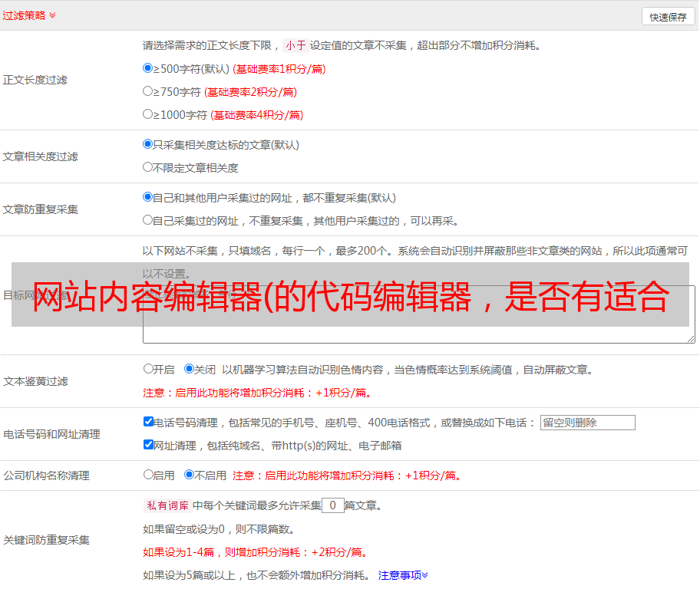Select 不启用 for company name cleaning
The image size is (700, 589).
(x=189, y=475)
